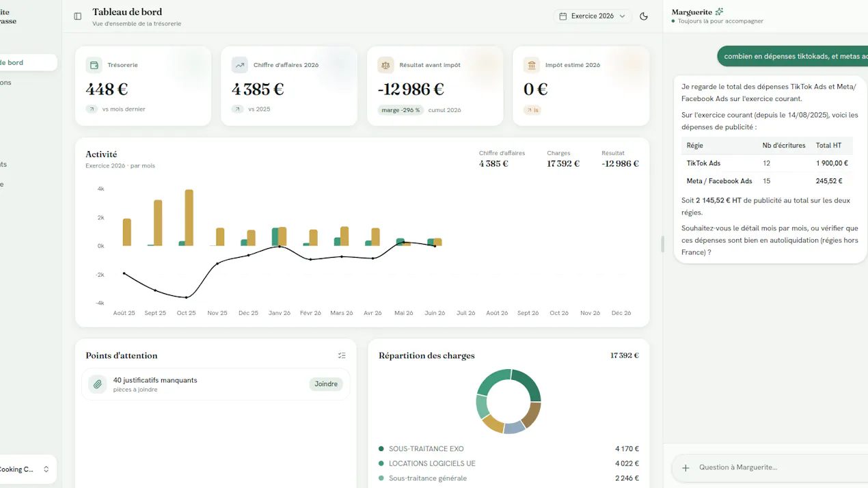Click the Oct 25 charges bar
Image resolution: width=868 pixels, height=488 pixels.
click(x=189, y=218)
